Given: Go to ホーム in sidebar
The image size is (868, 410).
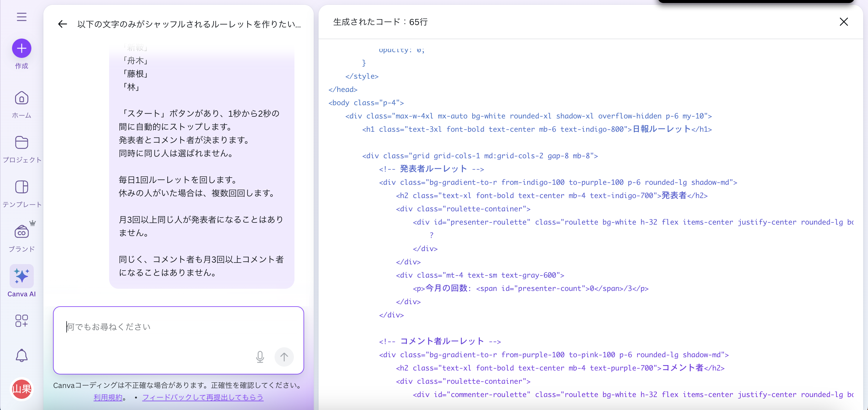Looking at the screenshot, I should (x=22, y=105).
